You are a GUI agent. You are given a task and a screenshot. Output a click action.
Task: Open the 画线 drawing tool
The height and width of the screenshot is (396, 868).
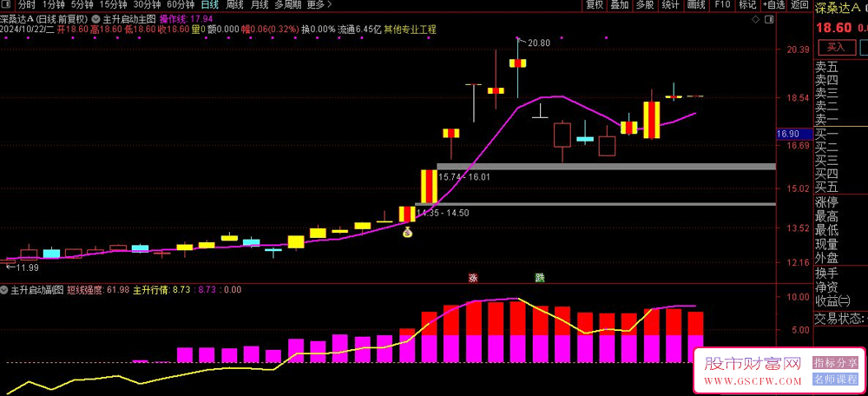(696, 5)
